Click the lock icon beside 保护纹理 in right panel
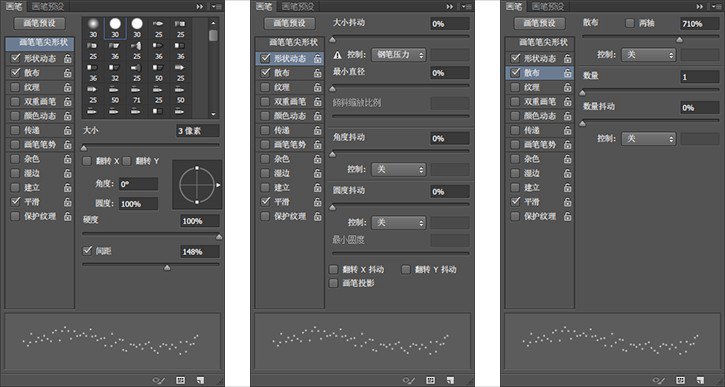The image size is (725, 387). (568, 216)
